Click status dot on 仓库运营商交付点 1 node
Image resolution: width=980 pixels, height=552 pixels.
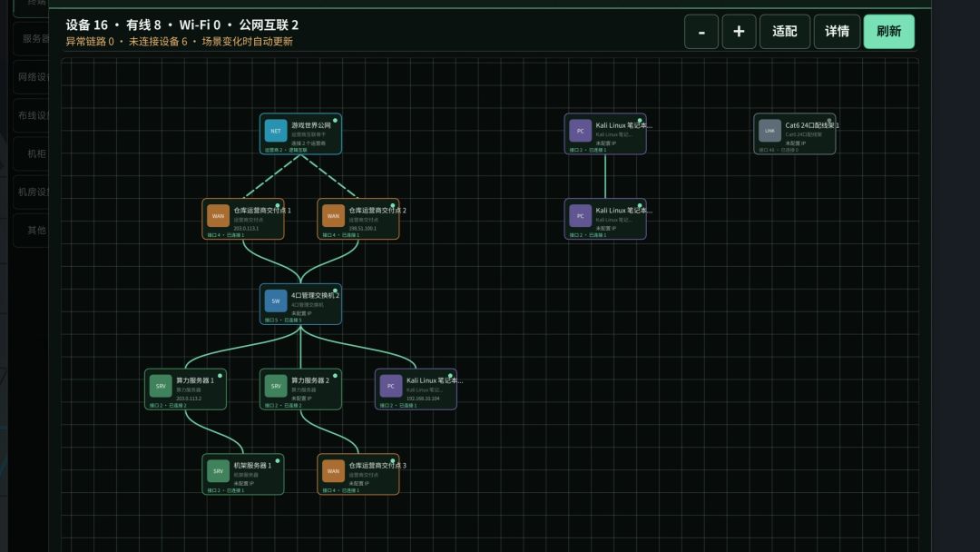[x=278, y=206]
